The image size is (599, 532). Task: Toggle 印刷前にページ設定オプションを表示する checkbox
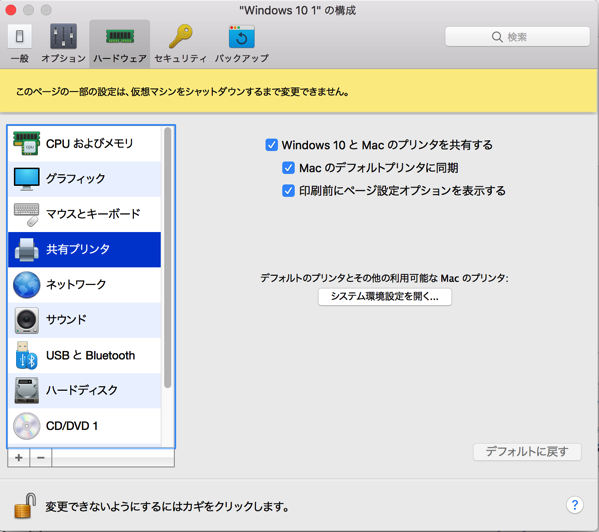(x=288, y=191)
